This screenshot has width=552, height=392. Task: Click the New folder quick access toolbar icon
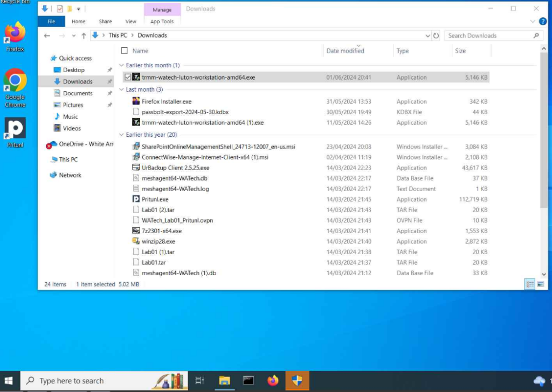(70, 9)
